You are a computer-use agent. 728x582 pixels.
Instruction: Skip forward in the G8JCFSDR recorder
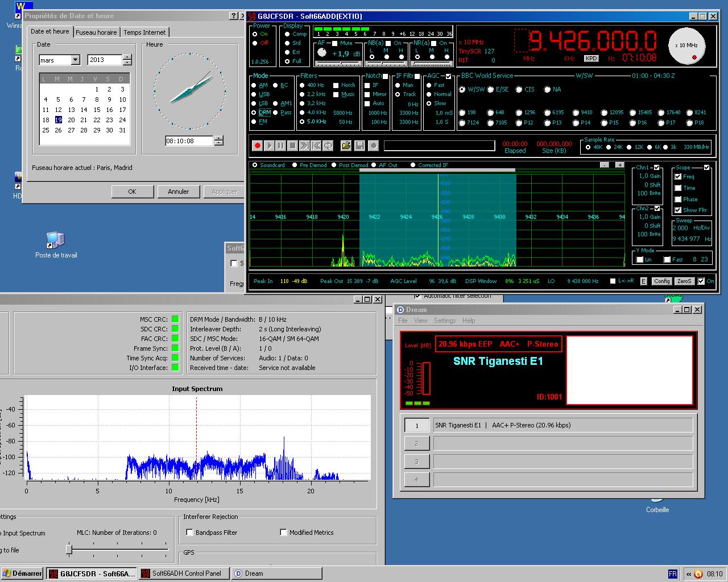304,146
